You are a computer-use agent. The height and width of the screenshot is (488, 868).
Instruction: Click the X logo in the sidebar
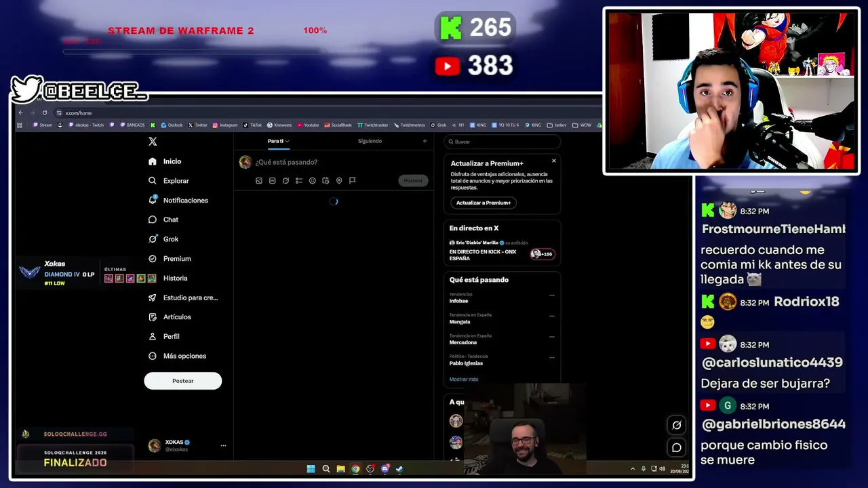click(x=153, y=142)
